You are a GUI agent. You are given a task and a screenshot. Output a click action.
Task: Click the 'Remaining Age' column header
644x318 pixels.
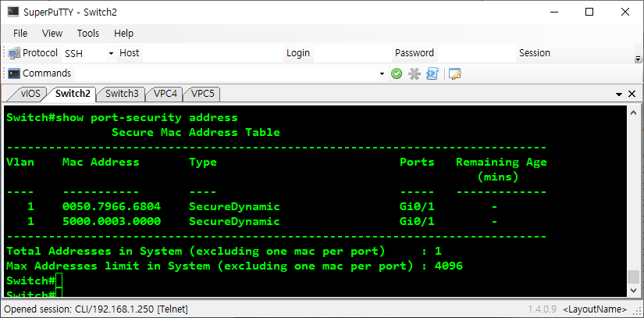(x=501, y=163)
